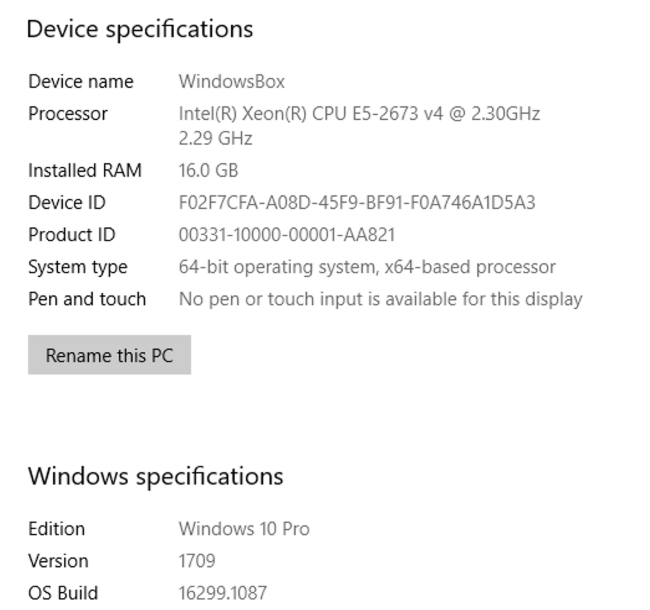
Task: Click the Device name label
Action: click(x=80, y=82)
